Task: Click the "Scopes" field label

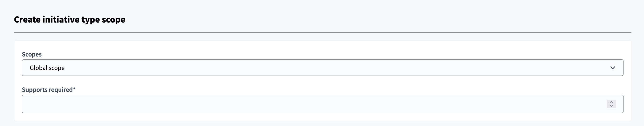Action: pyautogui.click(x=32, y=54)
